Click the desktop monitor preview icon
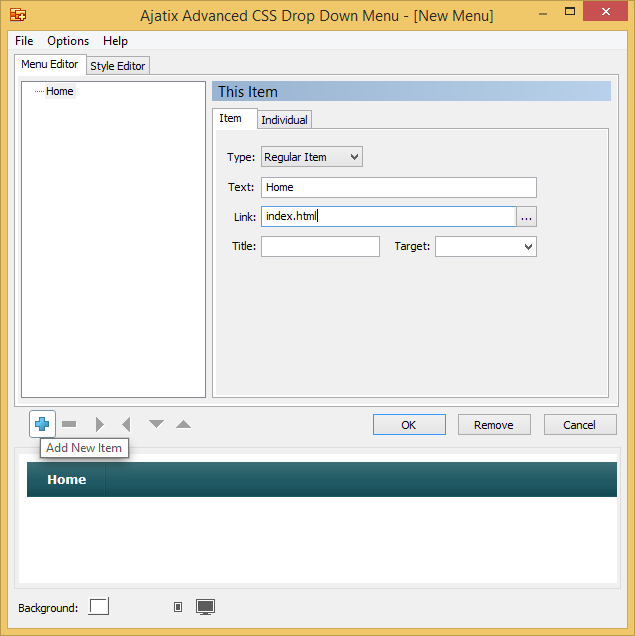 [x=206, y=607]
